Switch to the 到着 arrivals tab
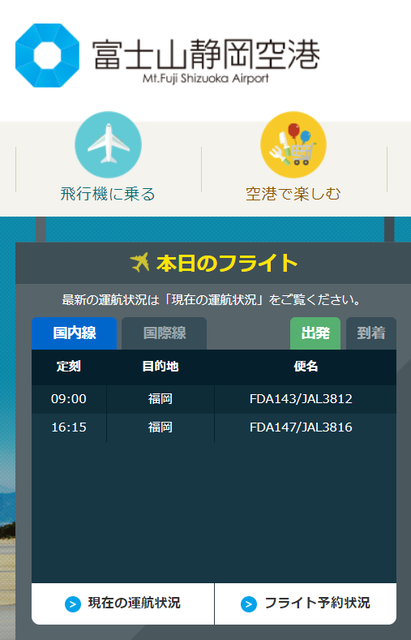This screenshot has width=411, height=640. pos(371,333)
